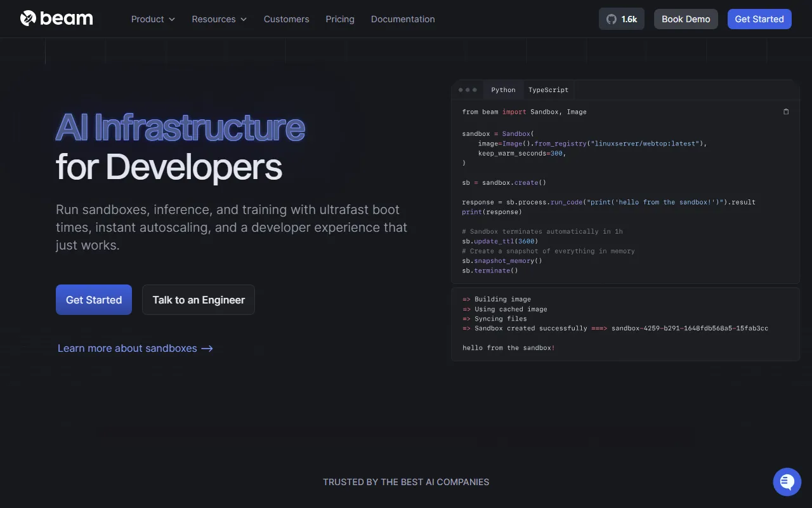Image resolution: width=812 pixels, height=508 pixels.
Task: Switch to the TypeScript code tab
Action: point(548,90)
